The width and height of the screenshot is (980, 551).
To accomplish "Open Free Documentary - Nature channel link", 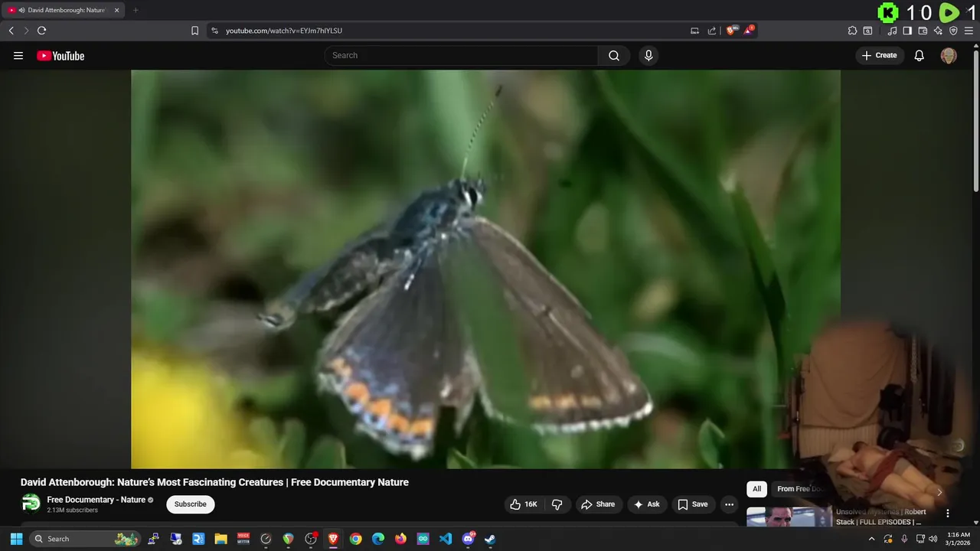I will click(96, 500).
